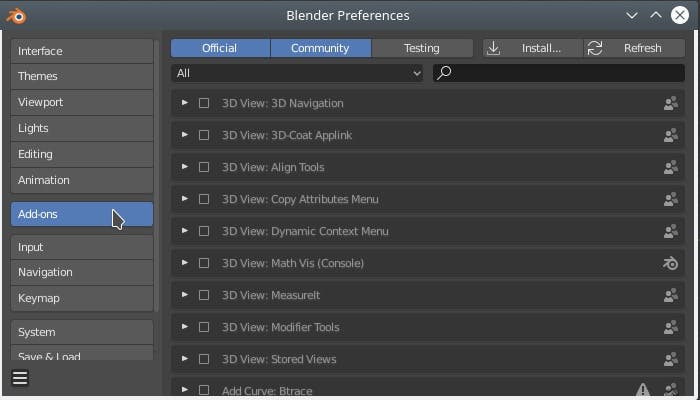The width and height of the screenshot is (700, 400).
Task: Click the '3D View: Stored Views' label
Action: pos(279,359)
